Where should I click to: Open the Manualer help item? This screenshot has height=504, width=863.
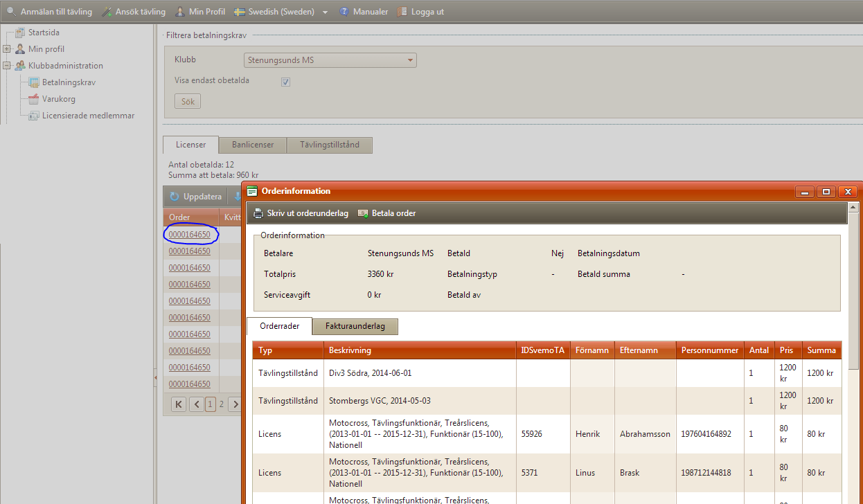364,12
